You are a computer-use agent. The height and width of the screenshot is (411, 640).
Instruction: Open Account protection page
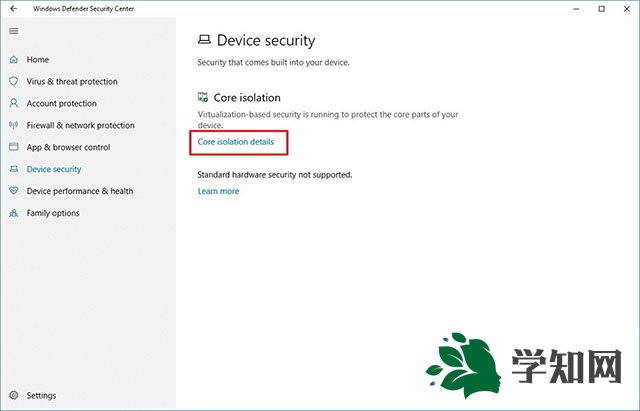(62, 104)
